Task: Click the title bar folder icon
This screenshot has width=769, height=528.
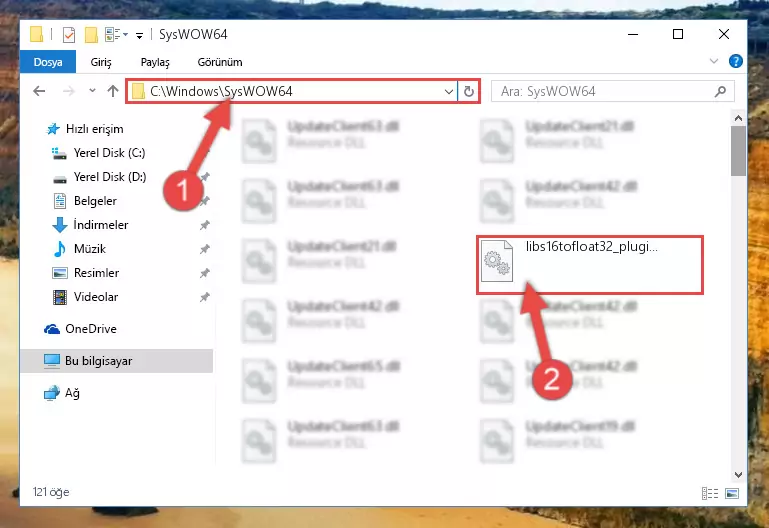Action: pyautogui.click(x=36, y=35)
